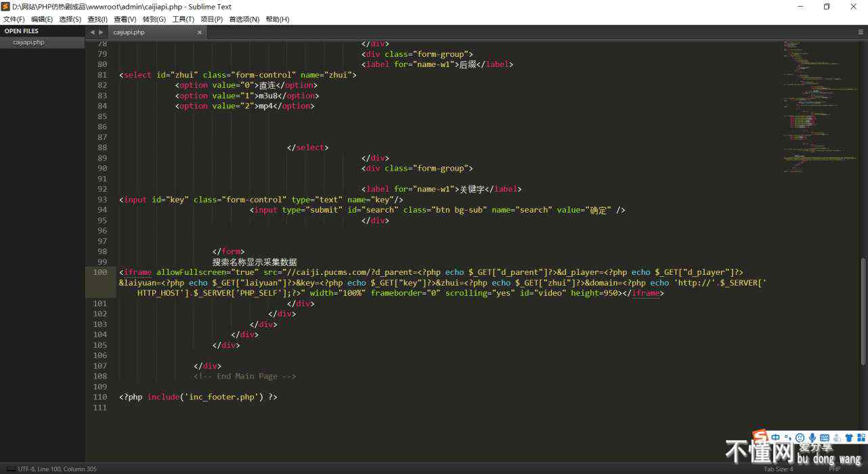Select caijiapi.php in the Open Files sidebar
This screenshot has height=474, width=868.
click(28, 42)
